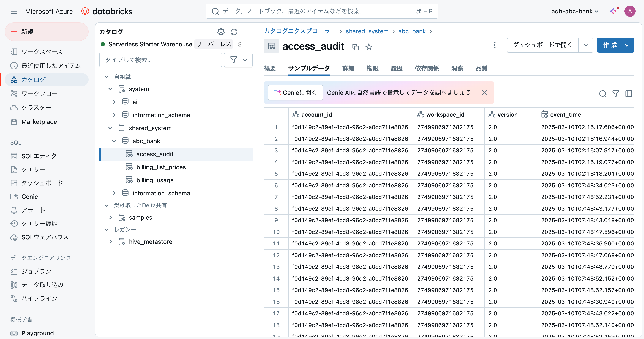Viewport: 644px width, 339px height.
Task: Refresh the catalog tree
Action: (x=234, y=32)
